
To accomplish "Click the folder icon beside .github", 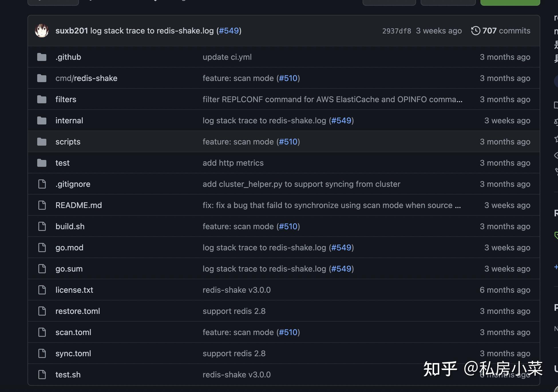I will coord(41,57).
